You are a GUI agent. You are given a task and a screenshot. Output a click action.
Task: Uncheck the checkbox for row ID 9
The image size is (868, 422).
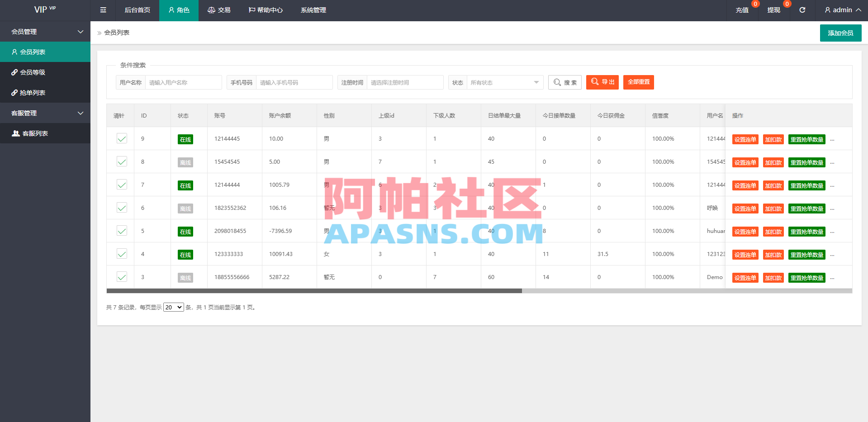pos(121,138)
